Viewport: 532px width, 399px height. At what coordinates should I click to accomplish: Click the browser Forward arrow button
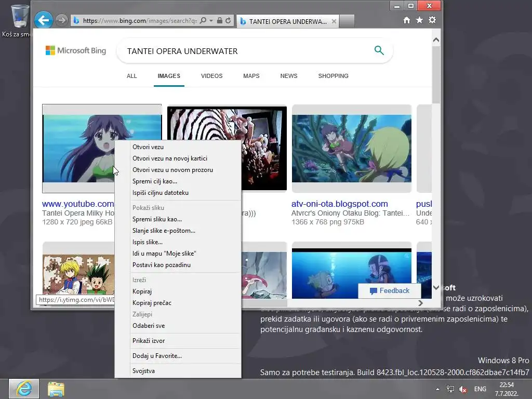coord(61,20)
